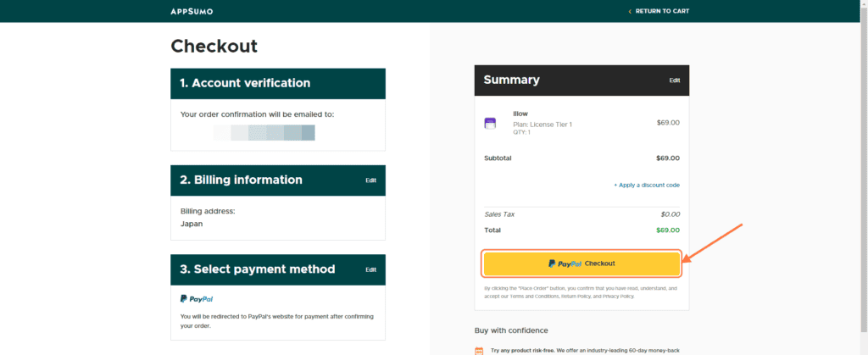The width and height of the screenshot is (868, 355).
Task: Apply a discount code link
Action: tap(647, 186)
